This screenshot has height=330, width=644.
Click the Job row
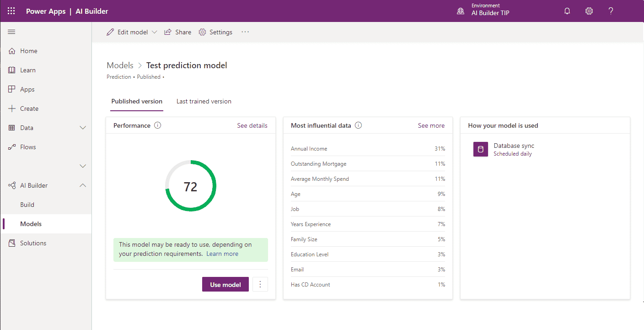[x=368, y=209]
